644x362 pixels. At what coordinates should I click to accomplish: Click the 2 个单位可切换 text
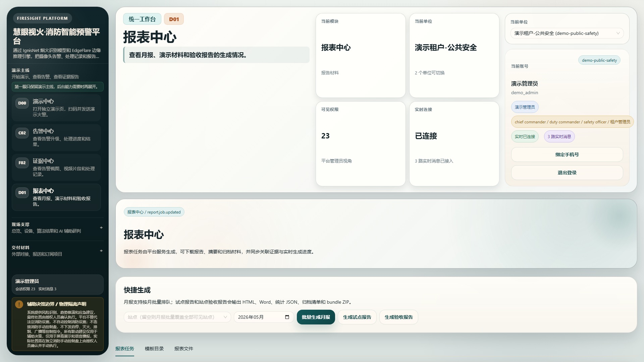(430, 73)
